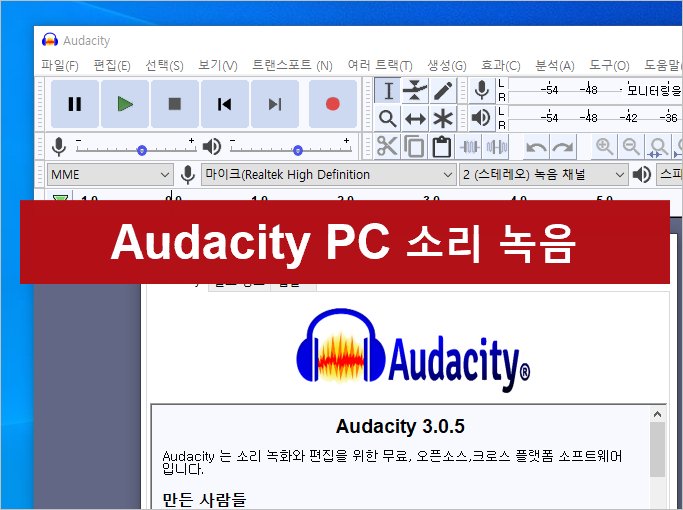Redo the last action
Viewport: 683px width, 510px height.
coord(563,147)
